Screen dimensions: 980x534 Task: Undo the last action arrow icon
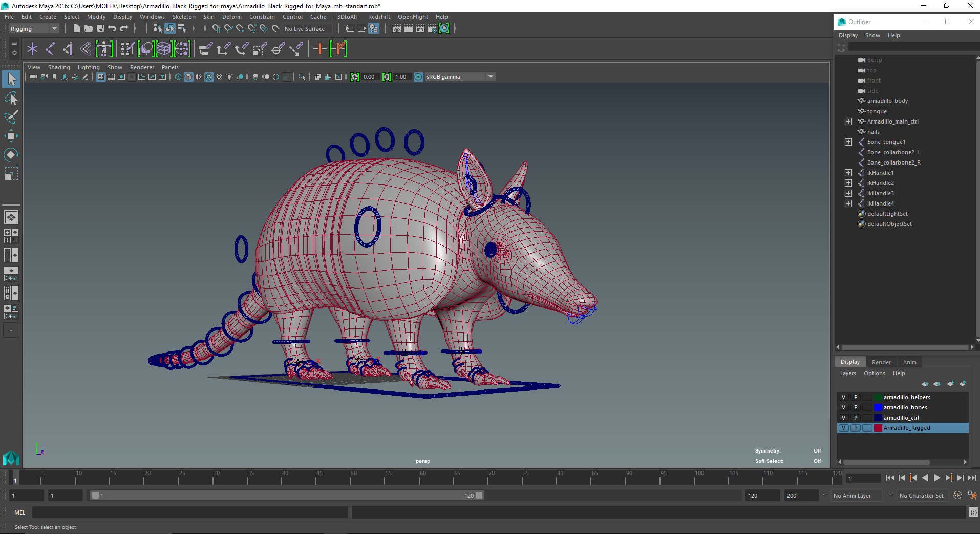coord(112,29)
